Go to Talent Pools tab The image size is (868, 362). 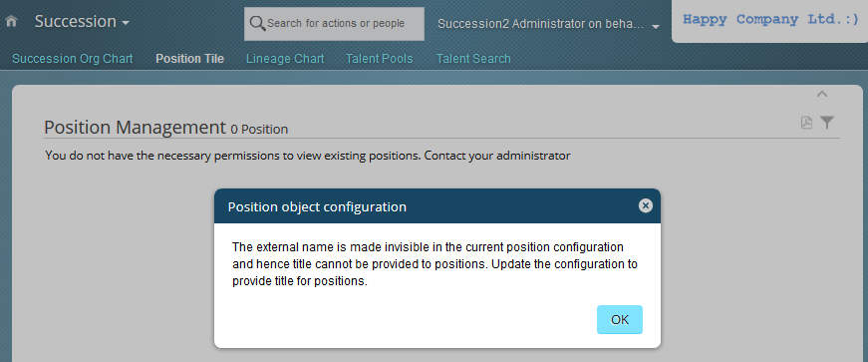pyautogui.click(x=380, y=59)
